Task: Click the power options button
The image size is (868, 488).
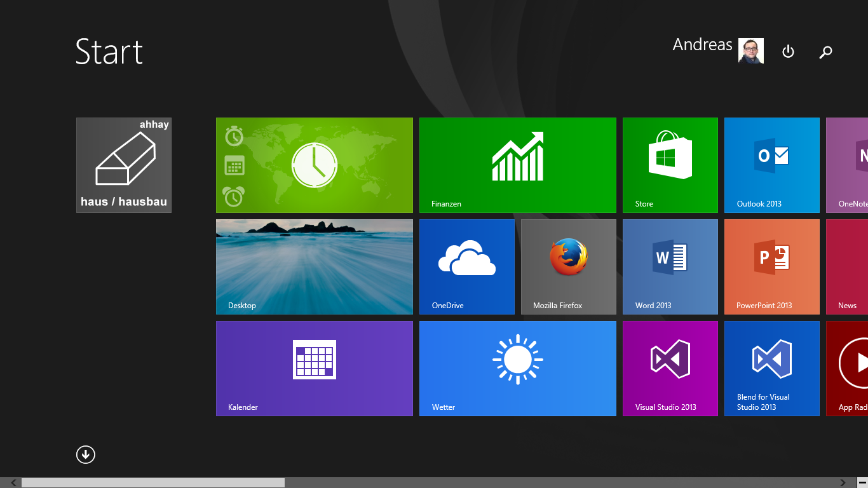Action: coord(788,51)
